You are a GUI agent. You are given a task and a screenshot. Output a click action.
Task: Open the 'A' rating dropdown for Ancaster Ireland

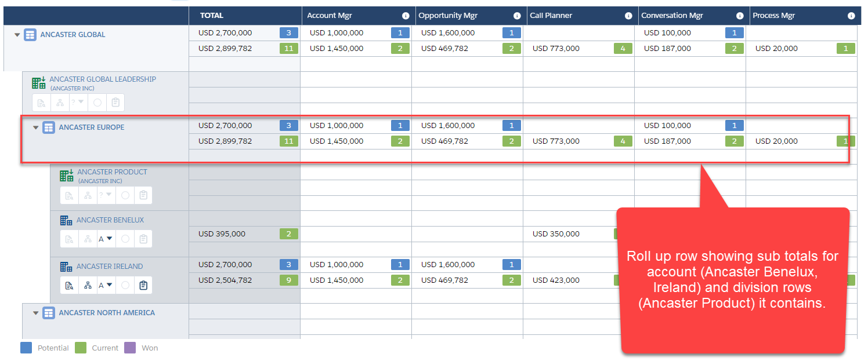click(x=106, y=285)
